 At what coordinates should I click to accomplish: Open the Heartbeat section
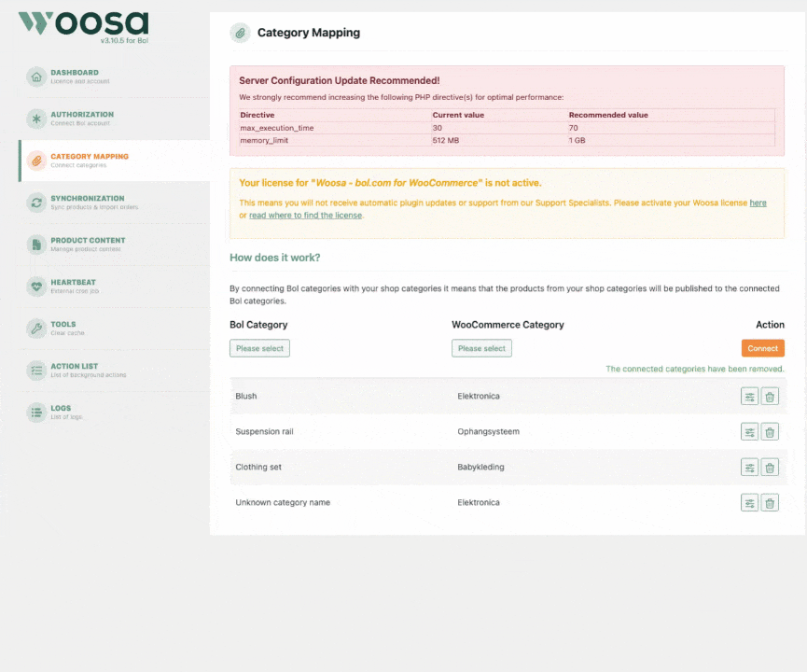pyautogui.click(x=114, y=287)
